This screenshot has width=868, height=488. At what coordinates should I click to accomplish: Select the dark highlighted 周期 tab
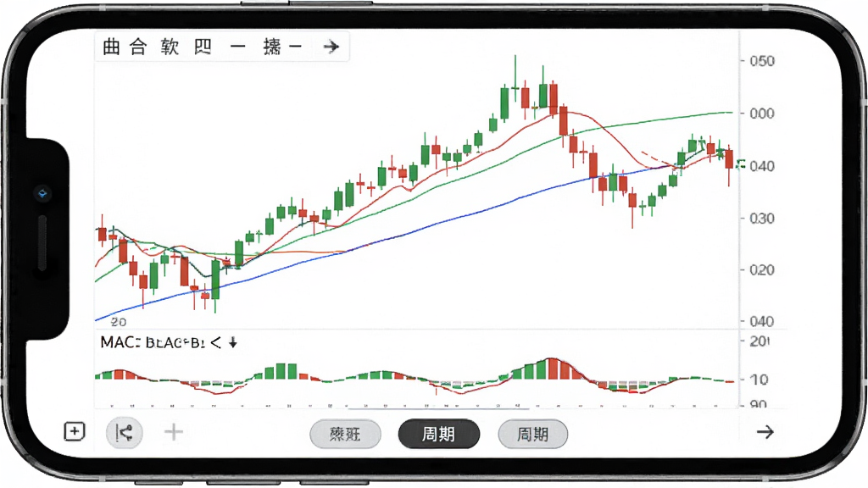[x=439, y=434]
